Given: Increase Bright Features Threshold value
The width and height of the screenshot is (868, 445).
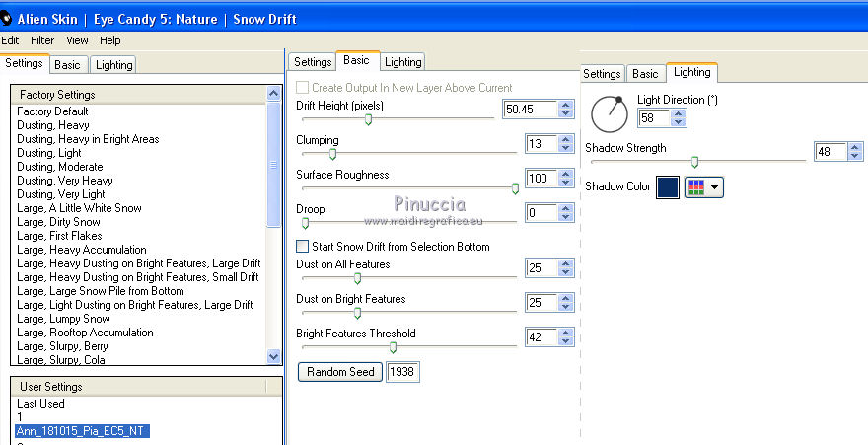Looking at the screenshot, I should (x=565, y=333).
